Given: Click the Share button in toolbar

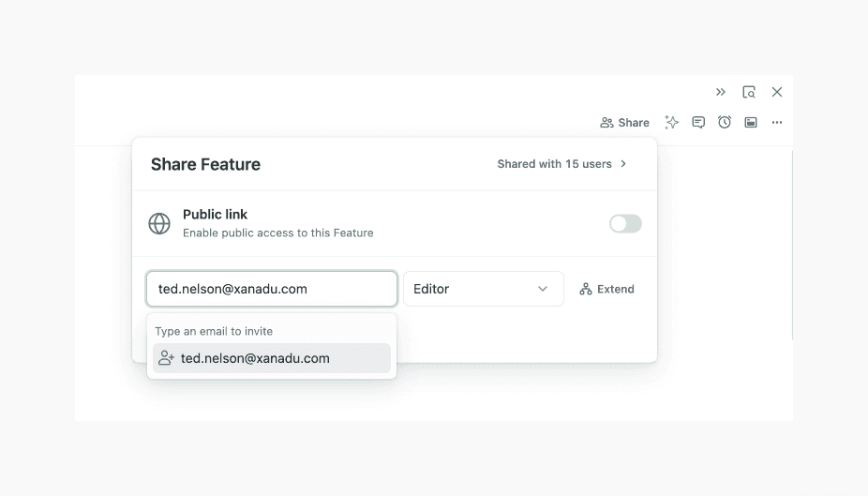Looking at the screenshot, I should pos(625,122).
